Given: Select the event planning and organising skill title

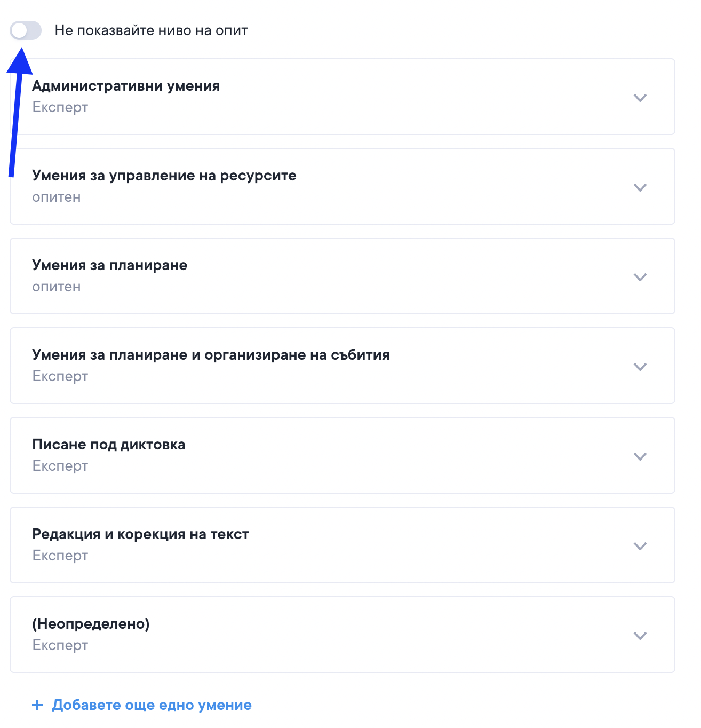Looking at the screenshot, I should [x=211, y=355].
